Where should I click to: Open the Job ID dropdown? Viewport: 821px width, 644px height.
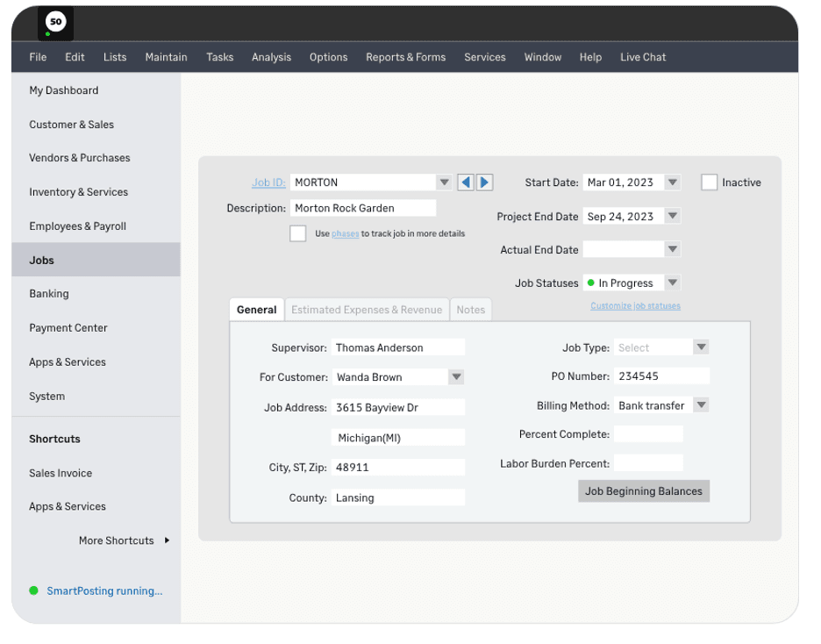click(x=445, y=182)
